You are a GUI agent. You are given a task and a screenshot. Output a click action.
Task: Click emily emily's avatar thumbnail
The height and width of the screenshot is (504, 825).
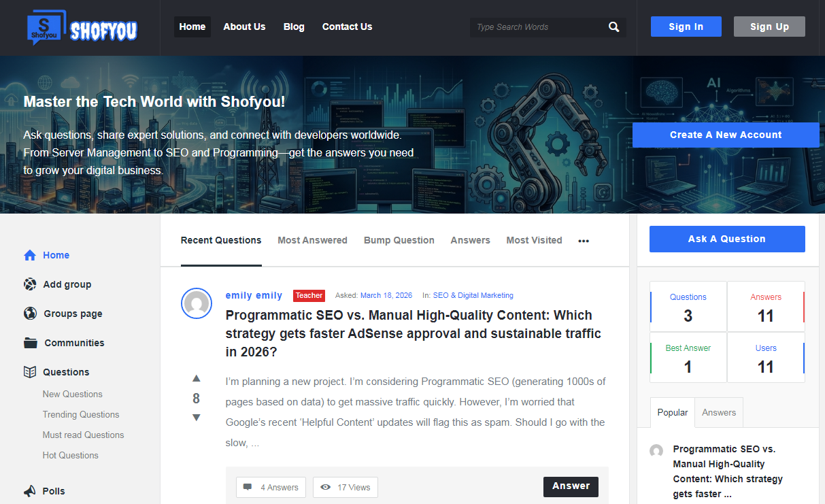[197, 303]
